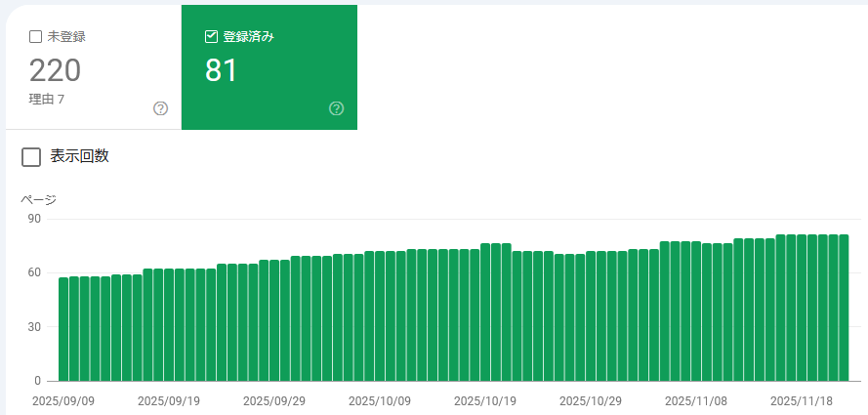Viewport: 868px width, 415px height.
Task: Select the 登録済み count of 81
Action: point(222,70)
